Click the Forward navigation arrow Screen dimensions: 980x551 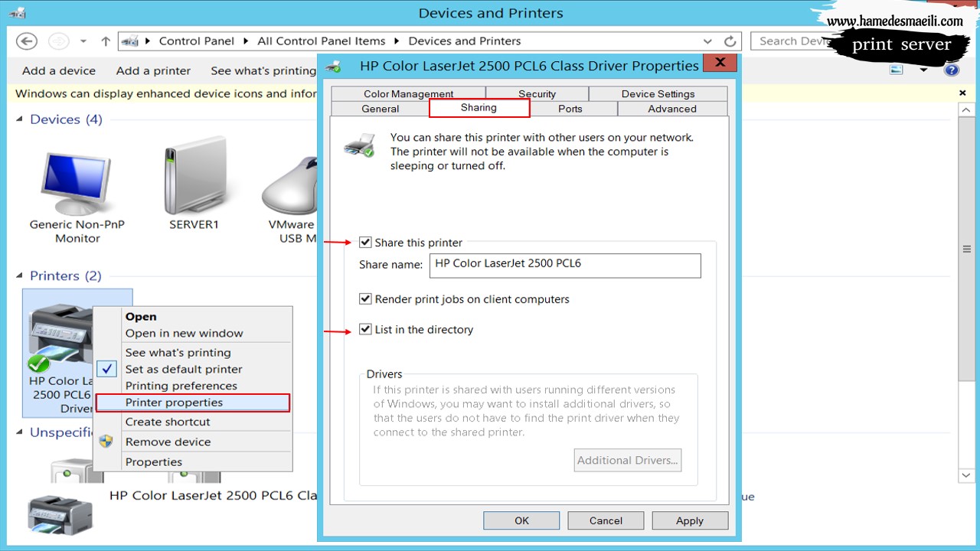58,41
